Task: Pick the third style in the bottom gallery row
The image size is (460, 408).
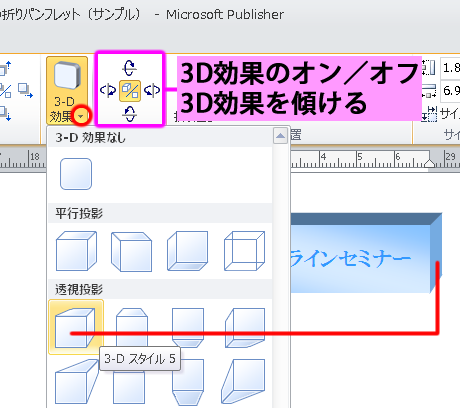Action: click(x=188, y=383)
